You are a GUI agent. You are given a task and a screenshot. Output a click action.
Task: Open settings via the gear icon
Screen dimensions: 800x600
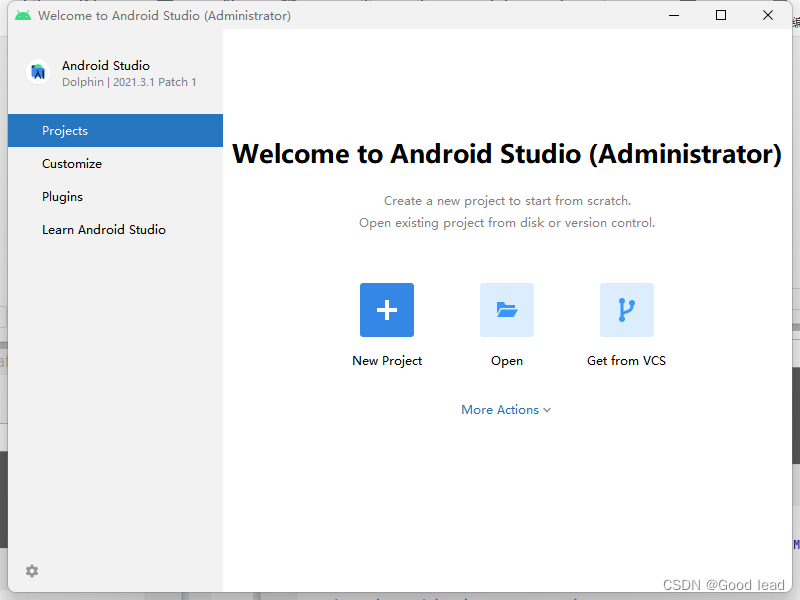tap(32, 571)
